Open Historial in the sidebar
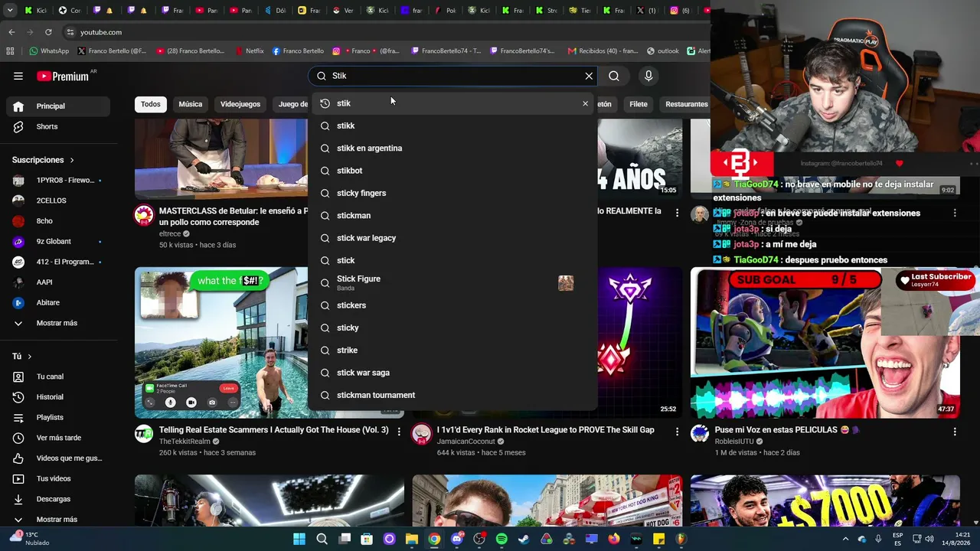The image size is (980, 551). tap(60, 397)
